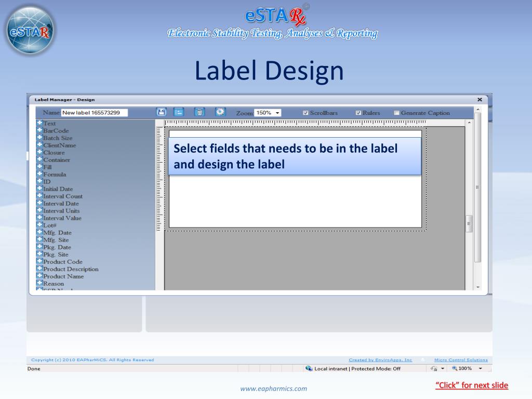Click the label Name input field
Image resolution: width=532 pixels, height=399 pixels.
(x=95, y=113)
